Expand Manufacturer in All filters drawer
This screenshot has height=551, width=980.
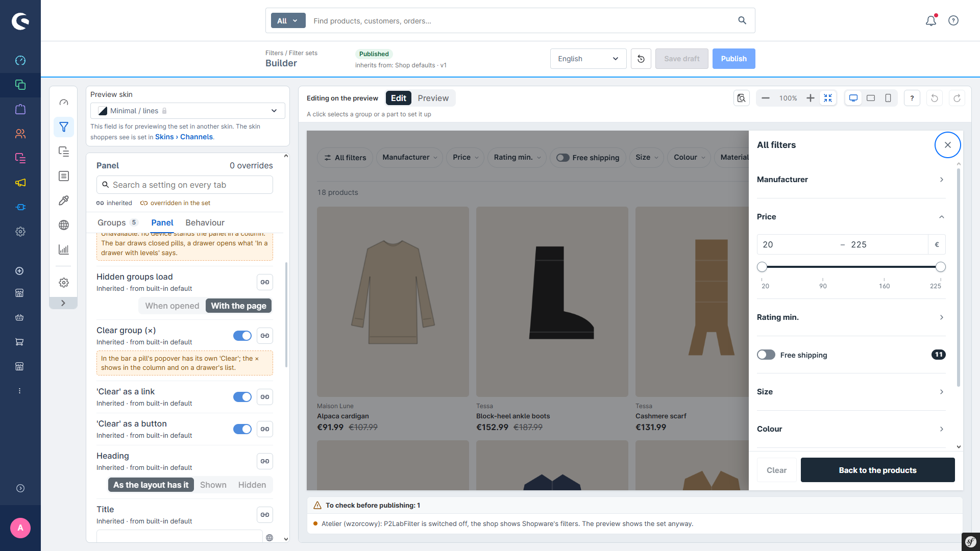(x=851, y=180)
